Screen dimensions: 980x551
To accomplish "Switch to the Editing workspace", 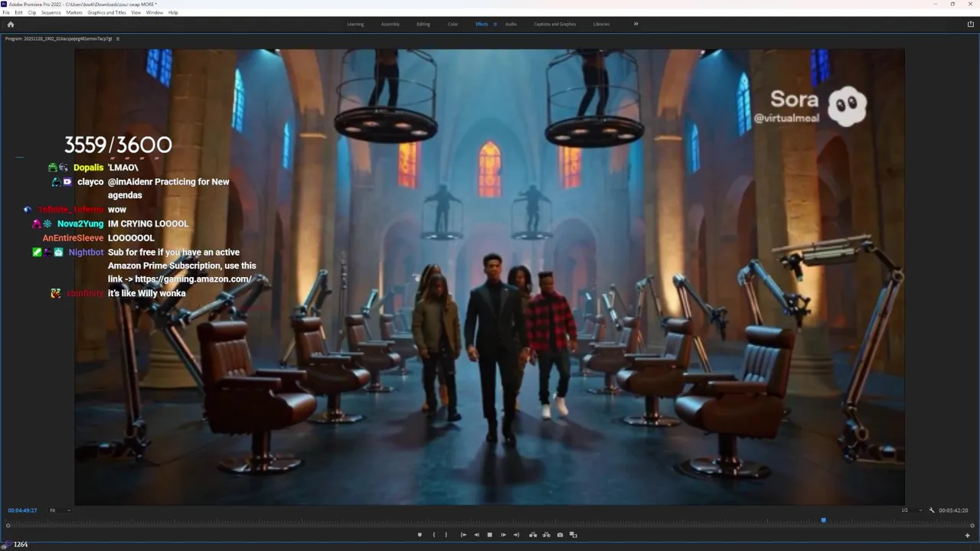I will pos(423,24).
